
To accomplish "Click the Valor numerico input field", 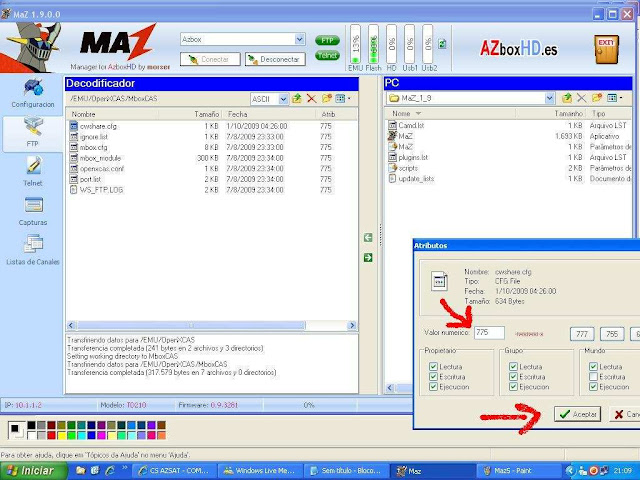I will tap(489, 333).
